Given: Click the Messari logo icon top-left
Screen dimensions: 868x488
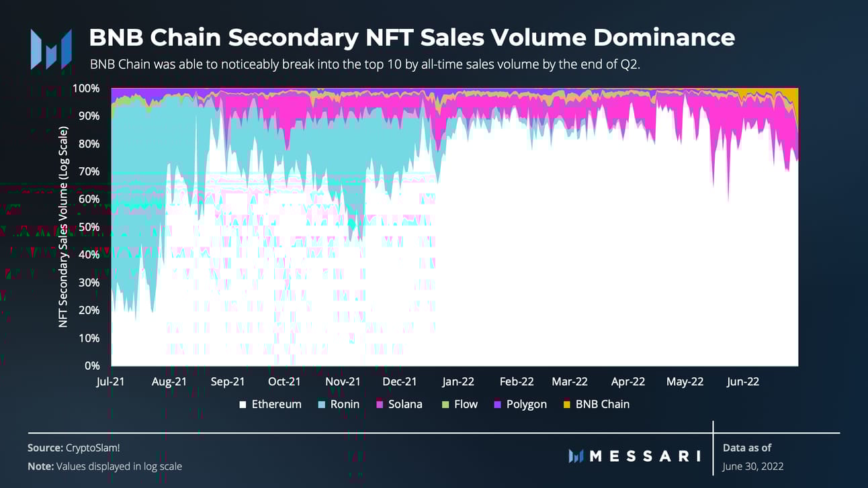Looking at the screenshot, I should pyautogui.click(x=51, y=49).
